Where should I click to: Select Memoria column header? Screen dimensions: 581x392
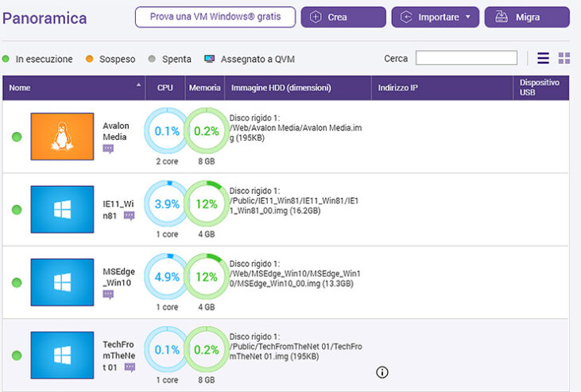point(204,87)
